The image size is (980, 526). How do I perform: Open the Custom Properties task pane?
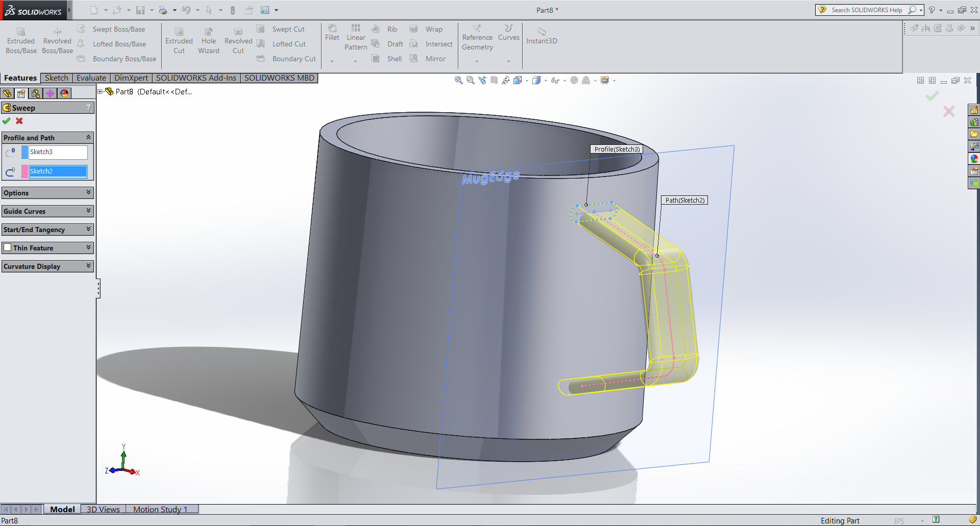pyautogui.click(x=974, y=171)
